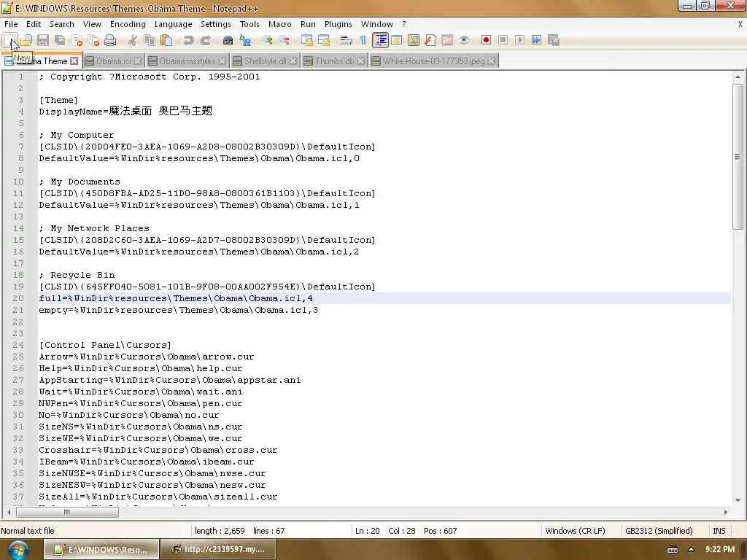Open the Window menu
The height and width of the screenshot is (560, 747).
[x=377, y=24]
